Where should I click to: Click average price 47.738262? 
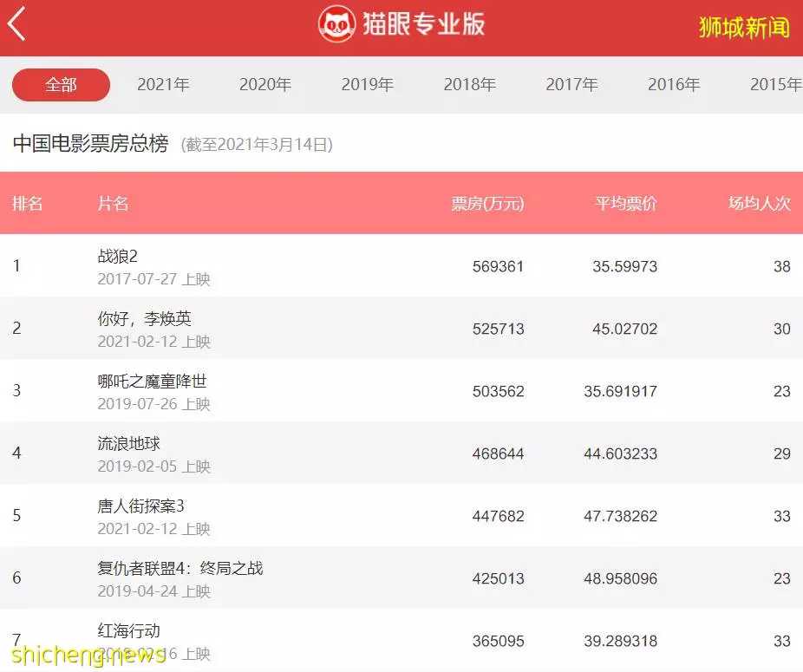(x=620, y=516)
